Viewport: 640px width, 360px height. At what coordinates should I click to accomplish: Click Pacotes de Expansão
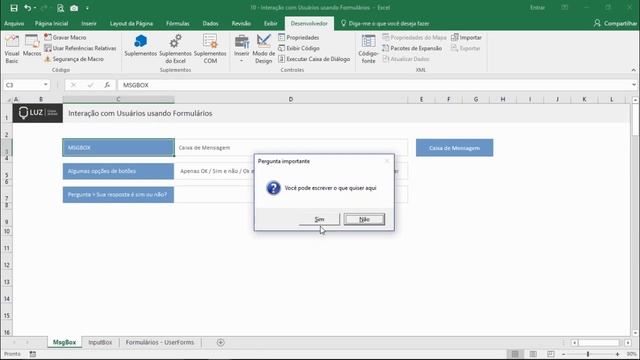(x=412, y=48)
